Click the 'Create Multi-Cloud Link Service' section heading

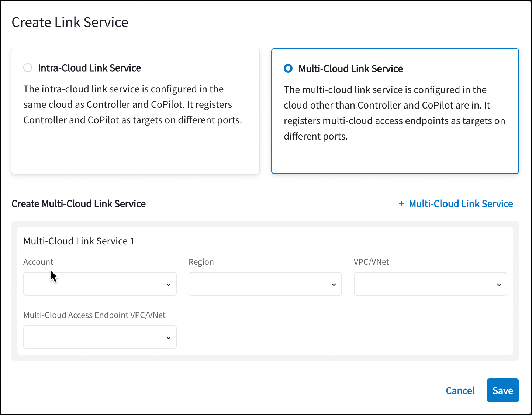(79, 204)
